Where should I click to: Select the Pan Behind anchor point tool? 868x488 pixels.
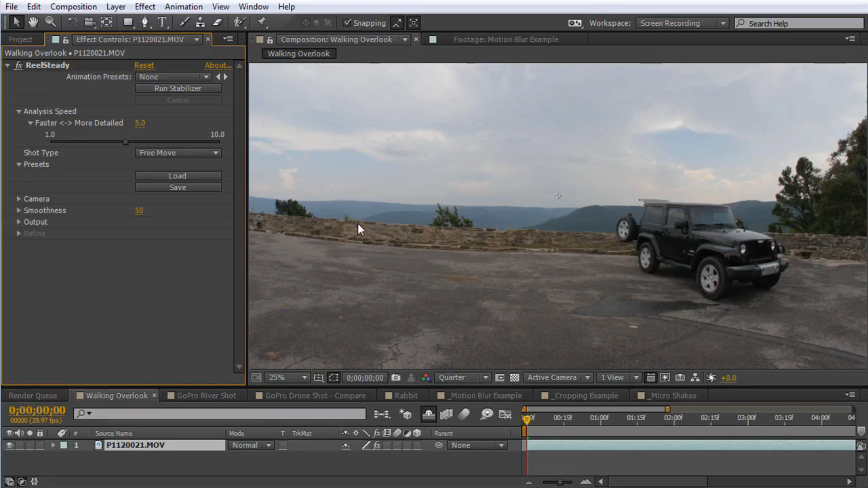[106, 22]
